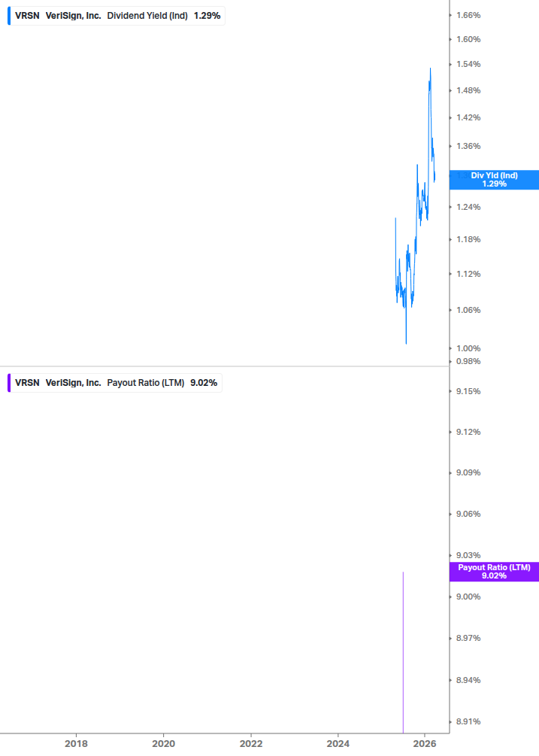Click the blue Dividend Yield legend color bar
The height and width of the screenshot is (756, 539).
click(x=9, y=15)
